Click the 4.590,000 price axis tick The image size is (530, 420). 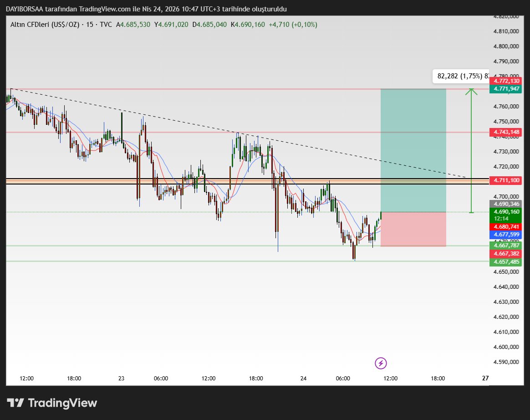pyautogui.click(x=506, y=362)
